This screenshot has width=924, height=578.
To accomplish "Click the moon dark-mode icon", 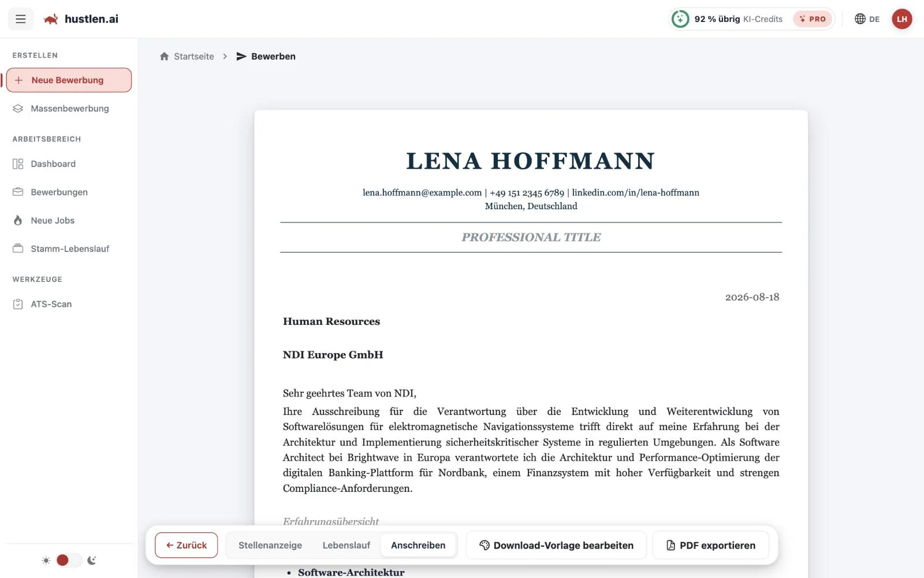I will coord(92,560).
